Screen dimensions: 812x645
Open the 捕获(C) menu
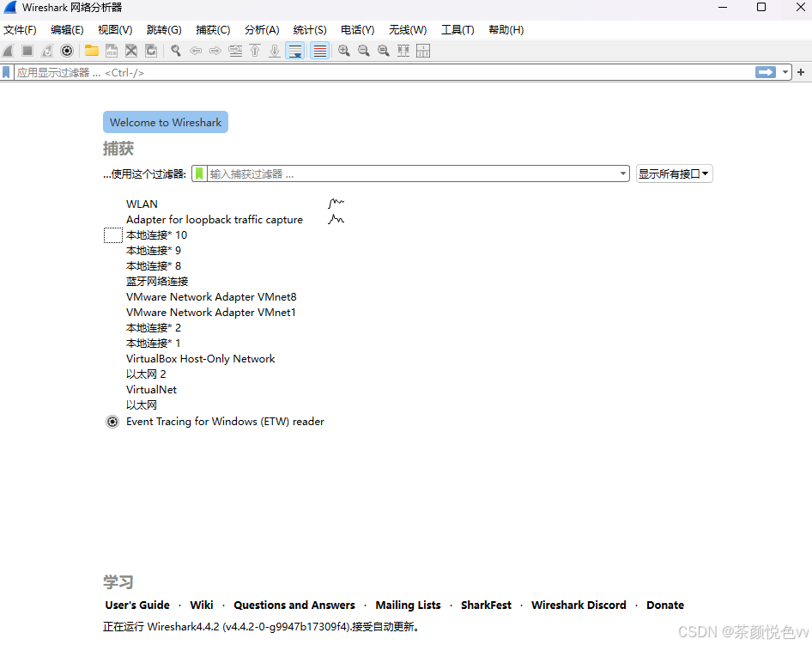tap(213, 30)
